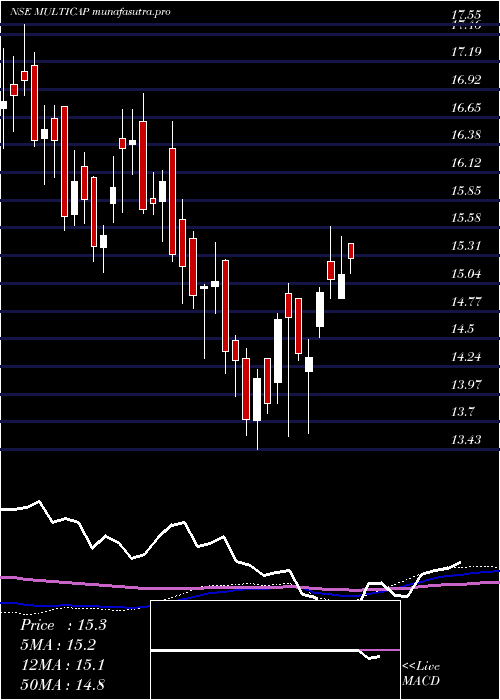Select the 15.58 axis value
The width and height of the screenshot is (500, 700).
click(x=466, y=218)
